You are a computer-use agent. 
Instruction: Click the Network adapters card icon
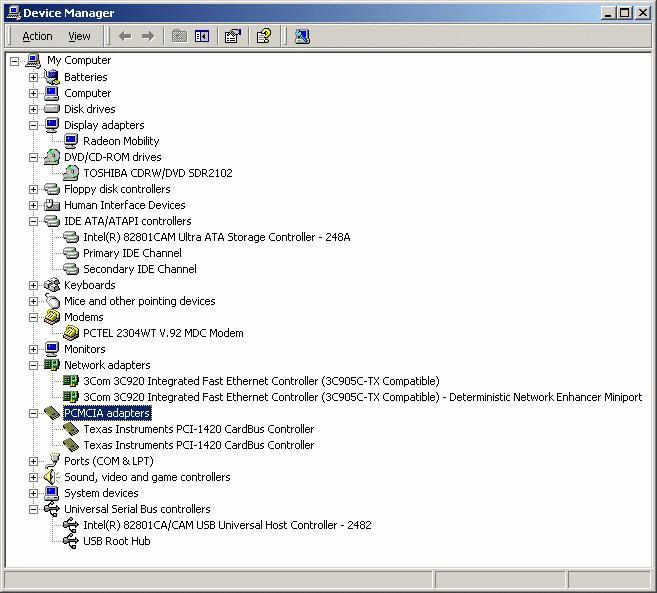tap(52, 365)
